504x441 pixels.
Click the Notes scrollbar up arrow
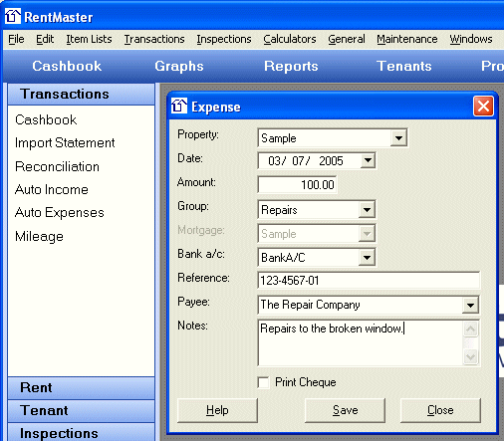(x=470, y=330)
